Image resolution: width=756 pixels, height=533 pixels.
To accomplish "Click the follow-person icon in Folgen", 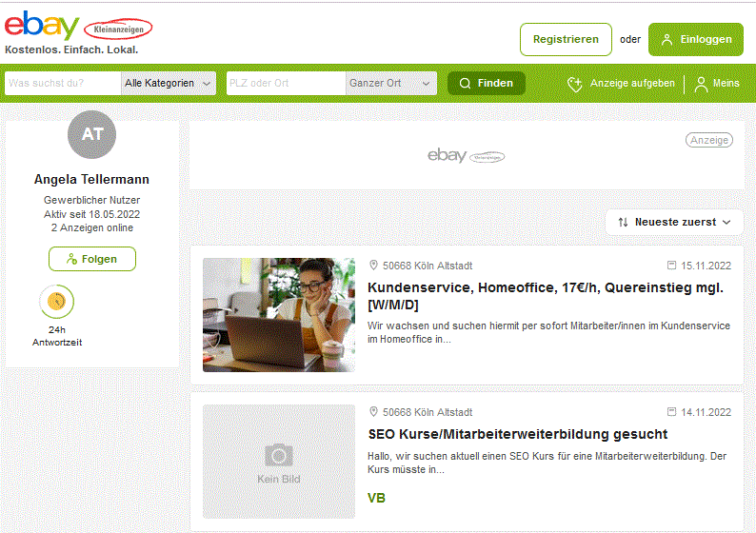I will pyautogui.click(x=71, y=259).
